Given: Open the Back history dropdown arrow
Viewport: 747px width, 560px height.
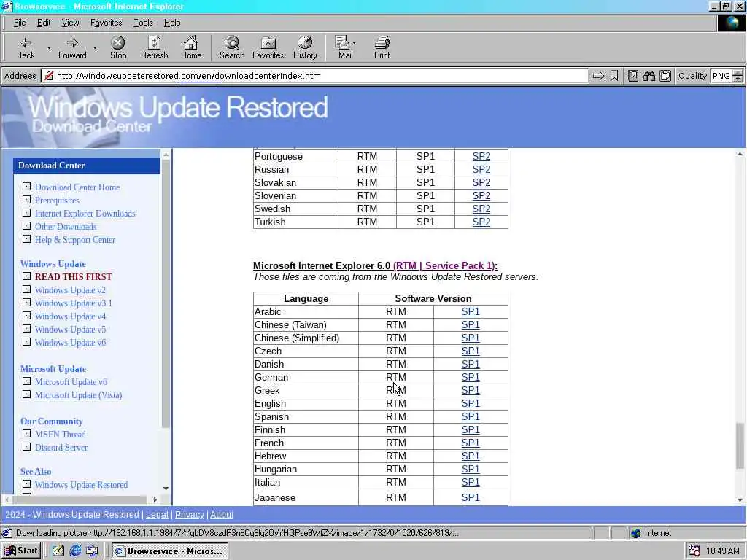Looking at the screenshot, I should [49, 47].
